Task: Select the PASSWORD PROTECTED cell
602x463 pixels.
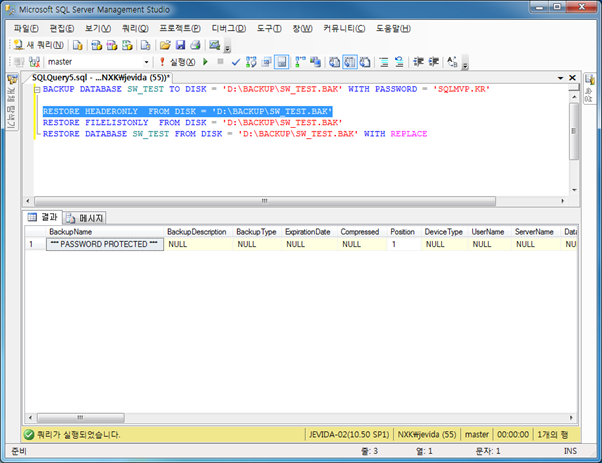Action: [x=105, y=244]
